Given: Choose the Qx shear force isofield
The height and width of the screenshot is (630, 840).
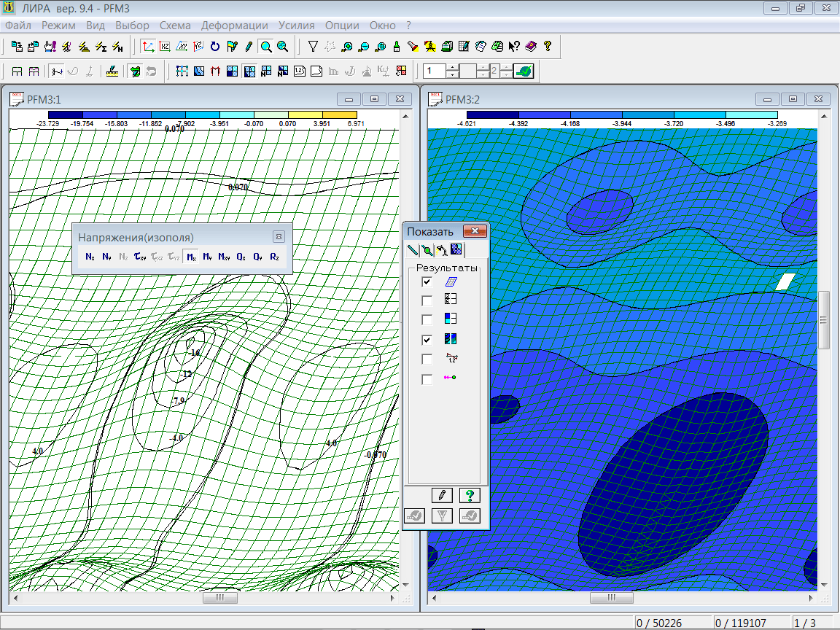Looking at the screenshot, I should (241, 257).
